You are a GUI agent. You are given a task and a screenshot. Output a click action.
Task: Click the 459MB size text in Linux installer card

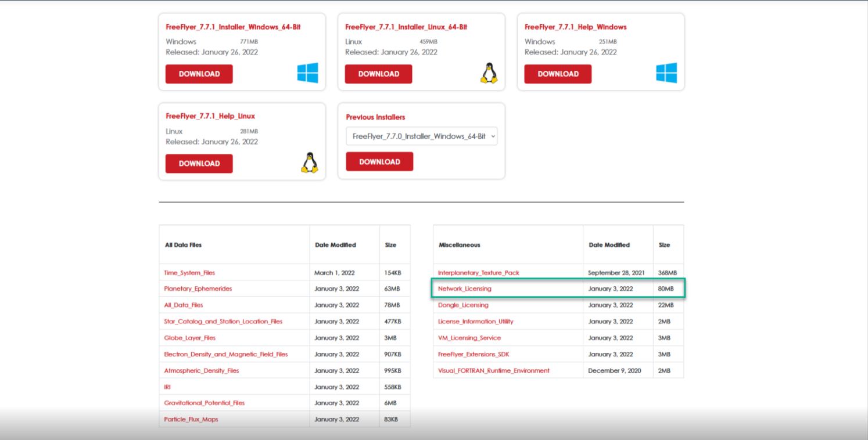click(x=429, y=42)
